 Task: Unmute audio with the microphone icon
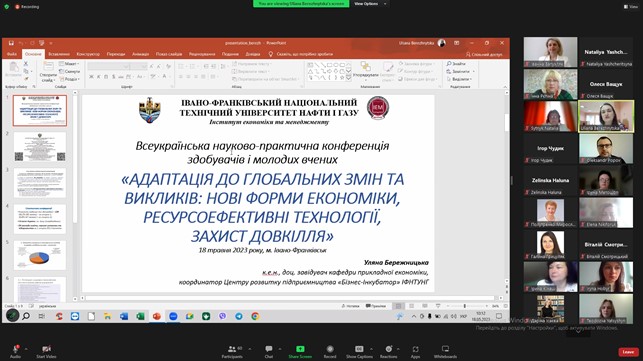[16, 349]
